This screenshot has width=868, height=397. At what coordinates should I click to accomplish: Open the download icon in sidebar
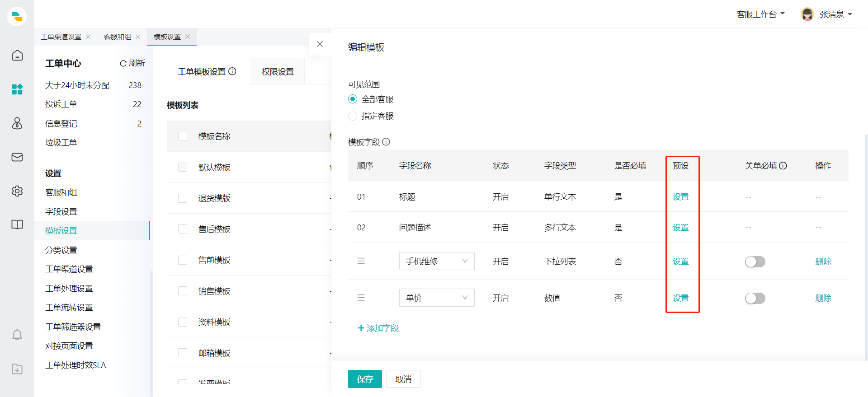(x=17, y=369)
